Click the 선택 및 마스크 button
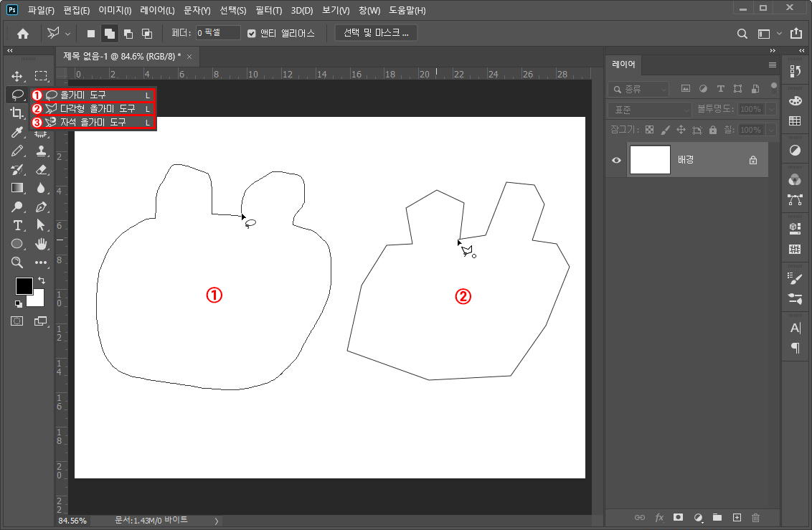This screenshot has height=530, width=812. [376, 33]
